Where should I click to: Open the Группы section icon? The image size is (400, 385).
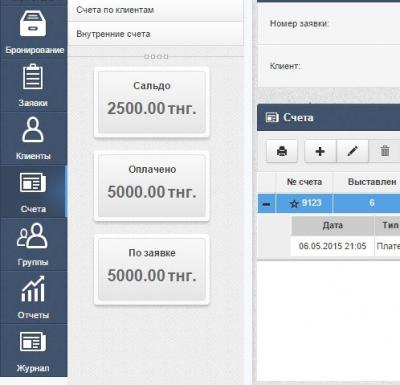(32, 236)
